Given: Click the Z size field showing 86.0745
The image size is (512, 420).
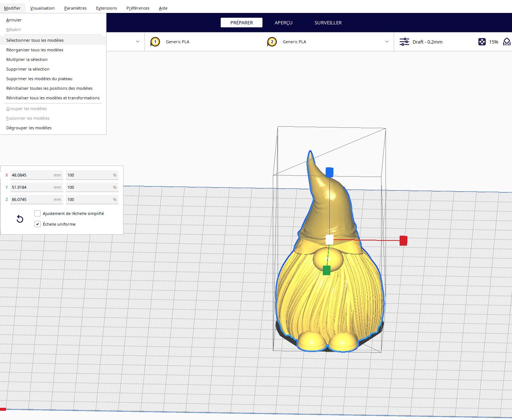Looking at the screenshot, I should (37, 199).
